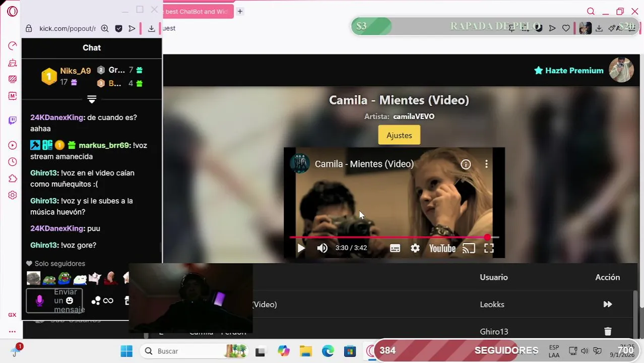Screen dimensions: 644x363
Task: Click the profile avatar in browser toolbar
Action: [x=585, y=28]
